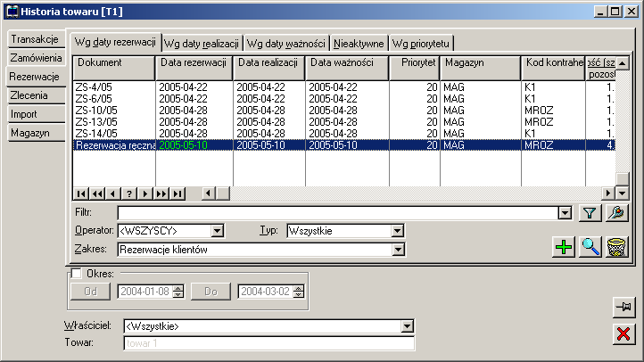The image size is (644, 362).
Task: Toggle the Okres checkbox
Action: click(76, 274)
